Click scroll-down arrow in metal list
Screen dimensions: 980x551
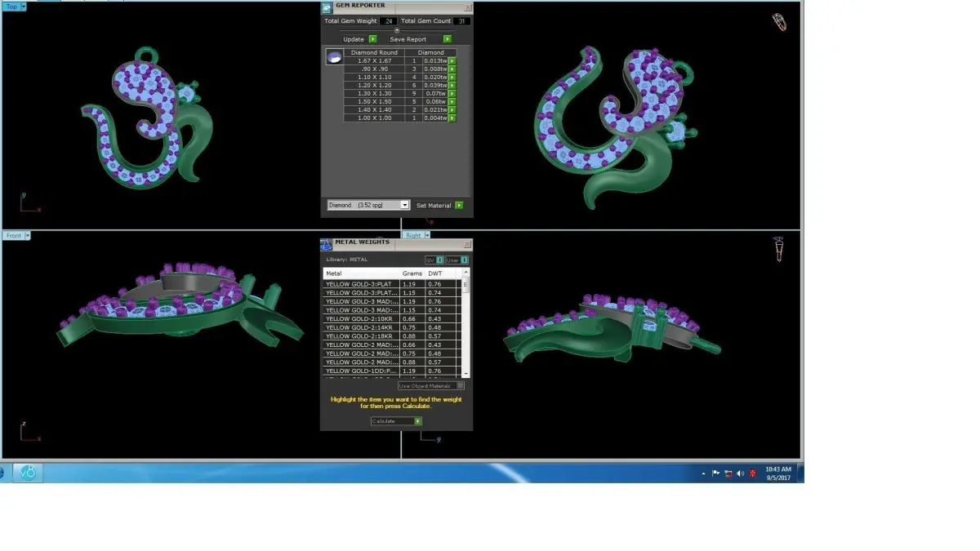tap(465, 374)
